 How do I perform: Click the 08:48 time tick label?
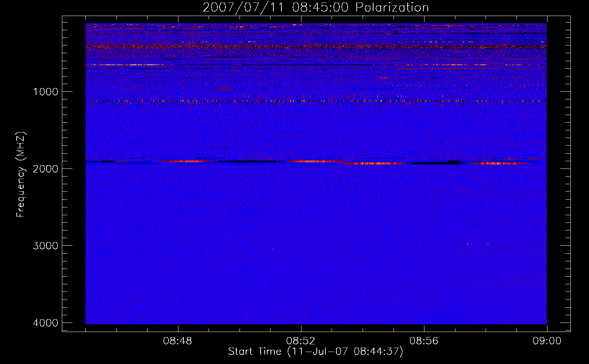pos(178,341)
